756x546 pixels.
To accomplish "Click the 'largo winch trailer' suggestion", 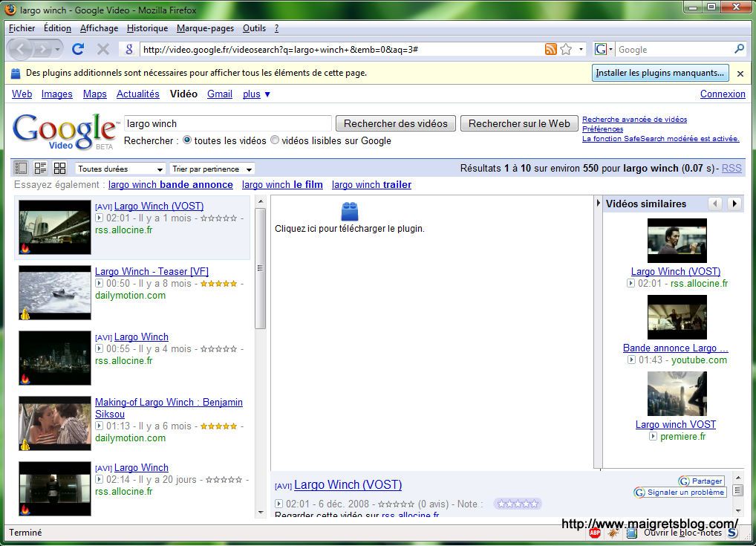I will [x=372, y=184].
